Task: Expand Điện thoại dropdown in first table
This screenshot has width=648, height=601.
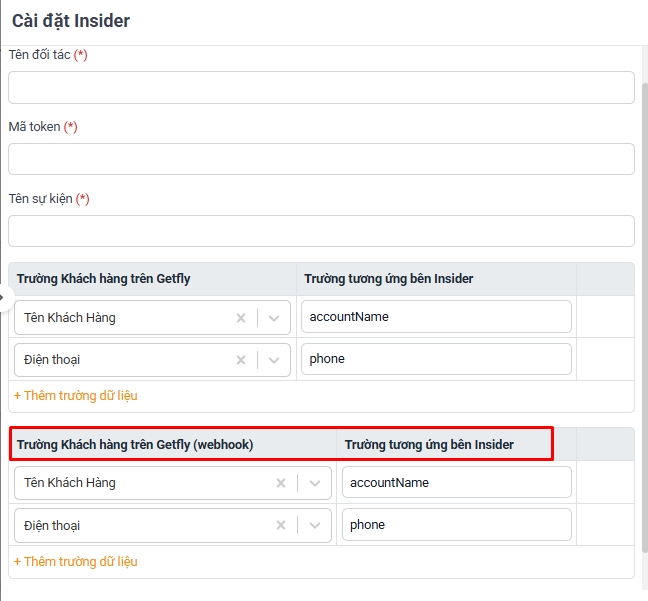Action: (274, 360)
